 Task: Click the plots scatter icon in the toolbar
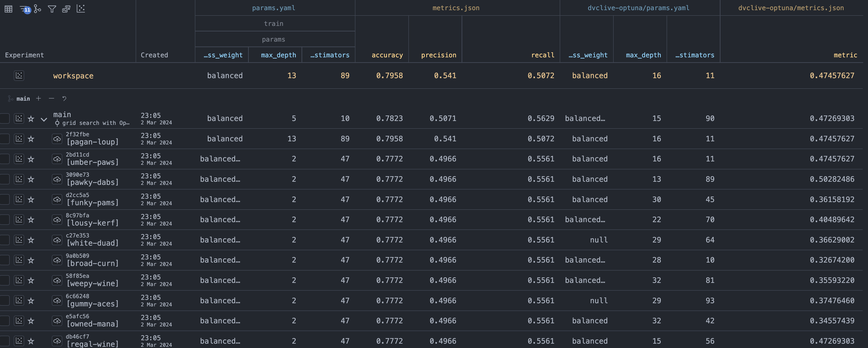tap(81, 9)
